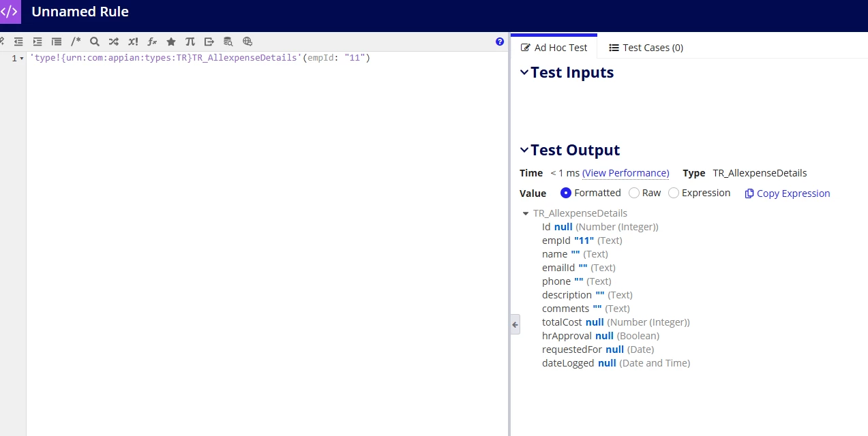Select the Expression value radio button
Viewport: 868px width, 436px height.
674,193
